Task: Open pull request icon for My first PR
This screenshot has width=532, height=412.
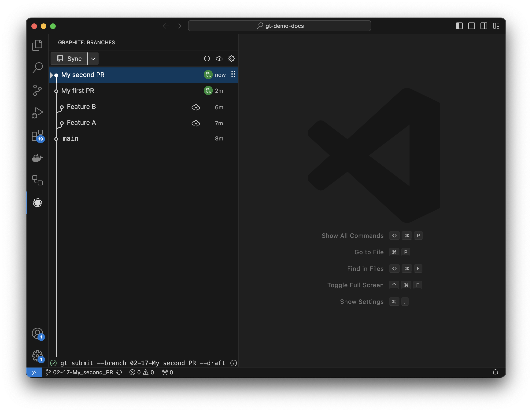Action: click(x=208, y=91)
